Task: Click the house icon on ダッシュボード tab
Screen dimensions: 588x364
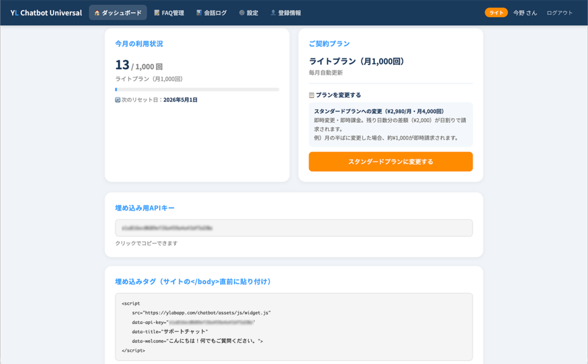Action: [x=96, y=13]
